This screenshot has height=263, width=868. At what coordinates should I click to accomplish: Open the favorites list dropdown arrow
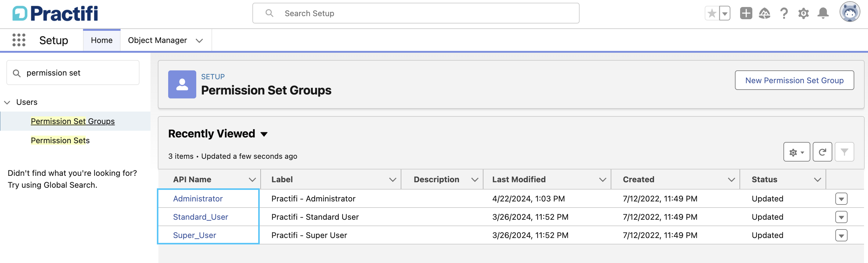point(725,13)
